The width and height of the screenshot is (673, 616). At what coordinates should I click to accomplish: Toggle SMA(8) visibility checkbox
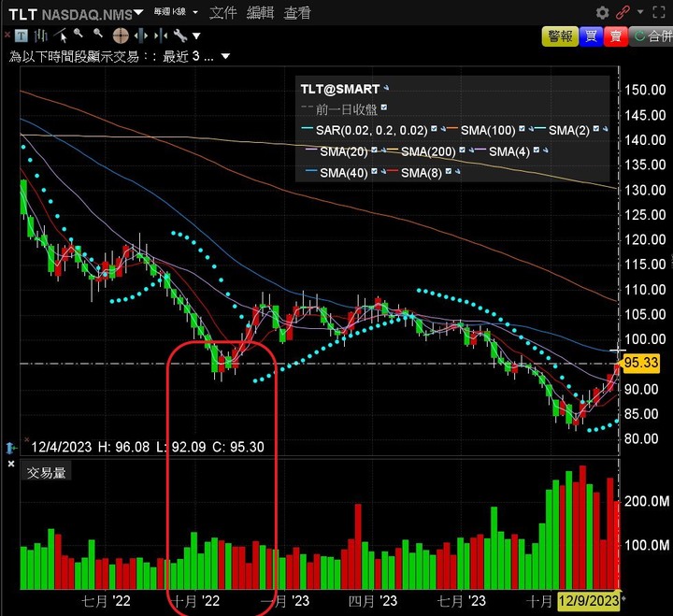[449, 171]
